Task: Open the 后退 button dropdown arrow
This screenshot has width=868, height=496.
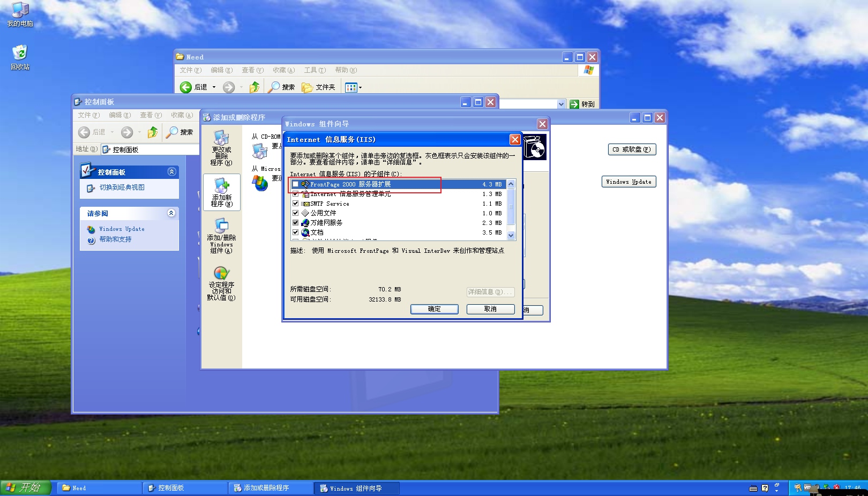Action: pyautogui.click(x=213, y=87)
